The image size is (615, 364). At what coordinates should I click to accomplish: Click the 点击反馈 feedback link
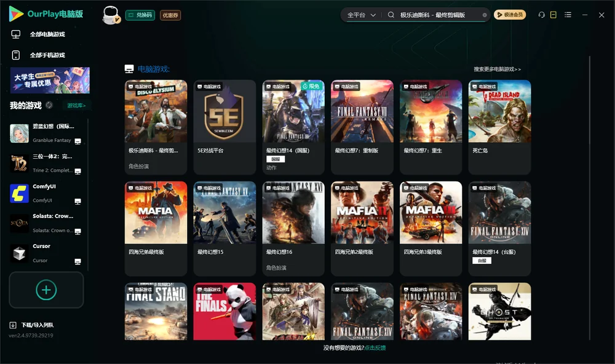coord(375,347)
